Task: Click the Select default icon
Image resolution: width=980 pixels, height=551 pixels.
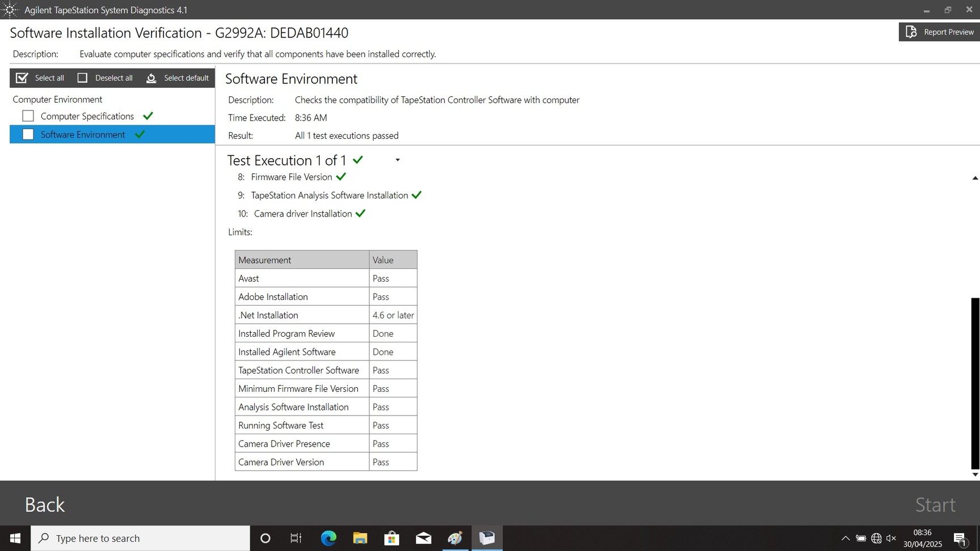Action: point(151,78)
